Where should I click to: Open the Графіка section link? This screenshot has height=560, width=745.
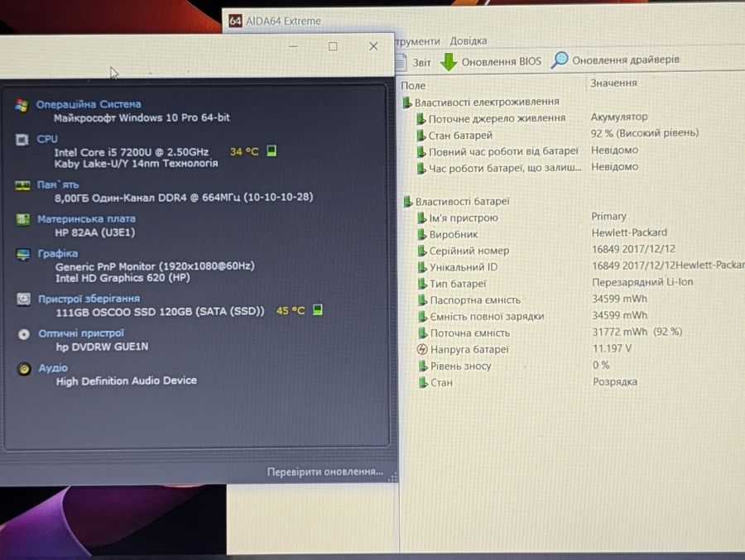57,254
